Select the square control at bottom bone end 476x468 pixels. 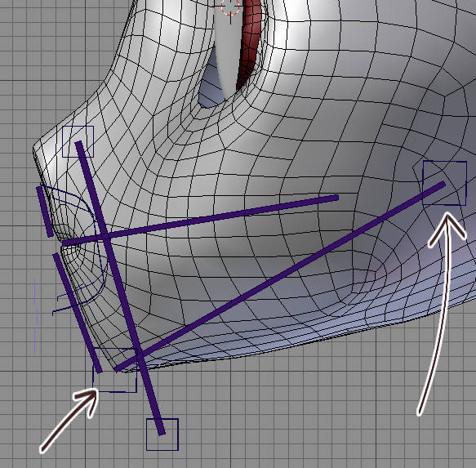pos(162,435)
